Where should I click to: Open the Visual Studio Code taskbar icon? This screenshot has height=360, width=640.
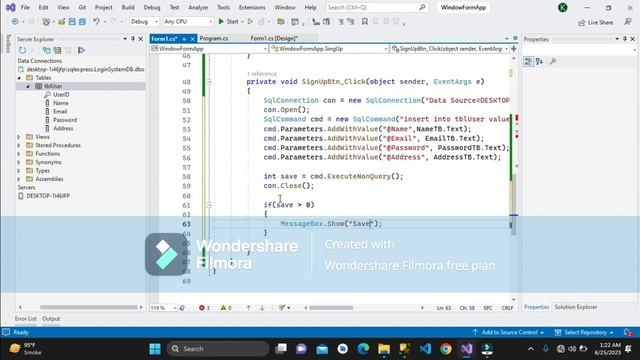pos(425,349)
